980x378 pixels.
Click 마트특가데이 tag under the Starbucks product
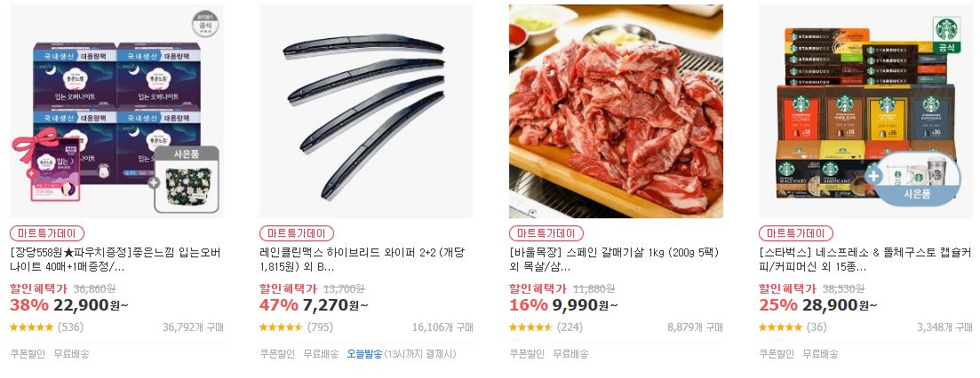click(795, 233)
